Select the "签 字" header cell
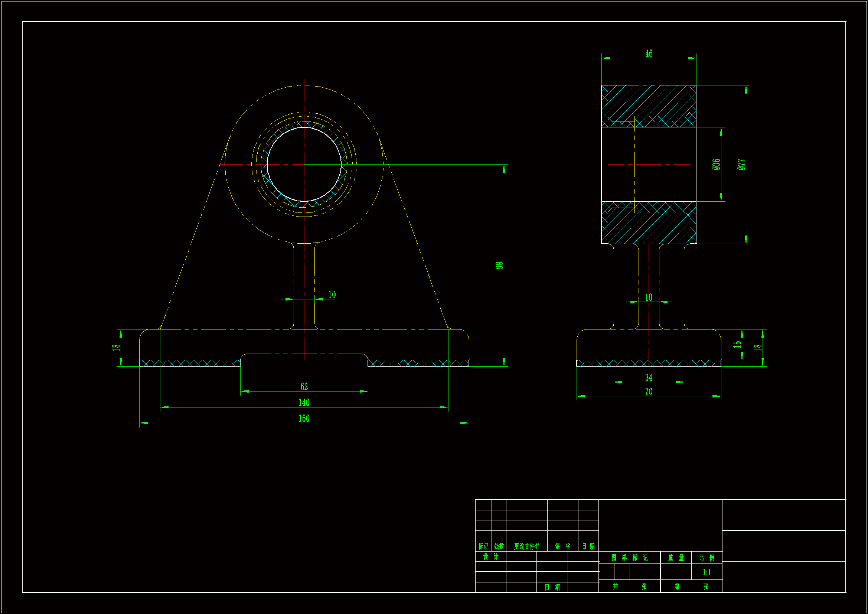 [x=562, y=546]
